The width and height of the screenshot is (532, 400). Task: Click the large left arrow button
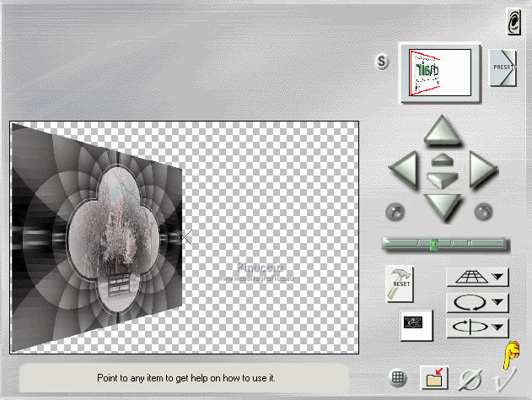point(404,170)
